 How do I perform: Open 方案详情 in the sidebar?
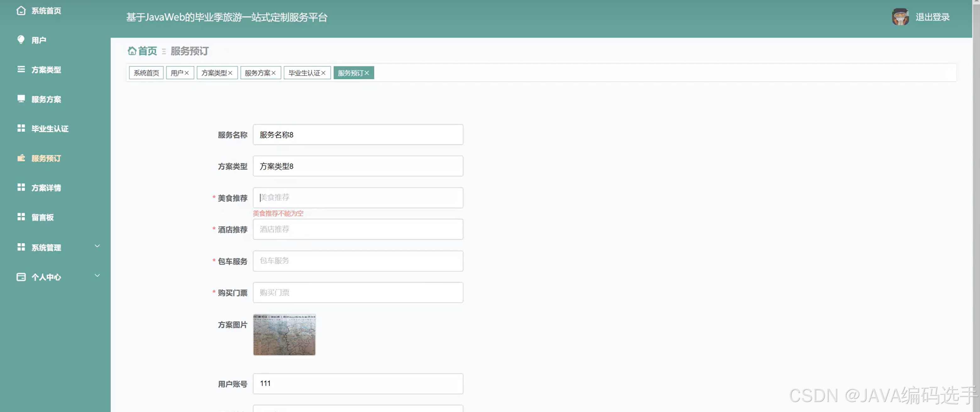[46, 188]
